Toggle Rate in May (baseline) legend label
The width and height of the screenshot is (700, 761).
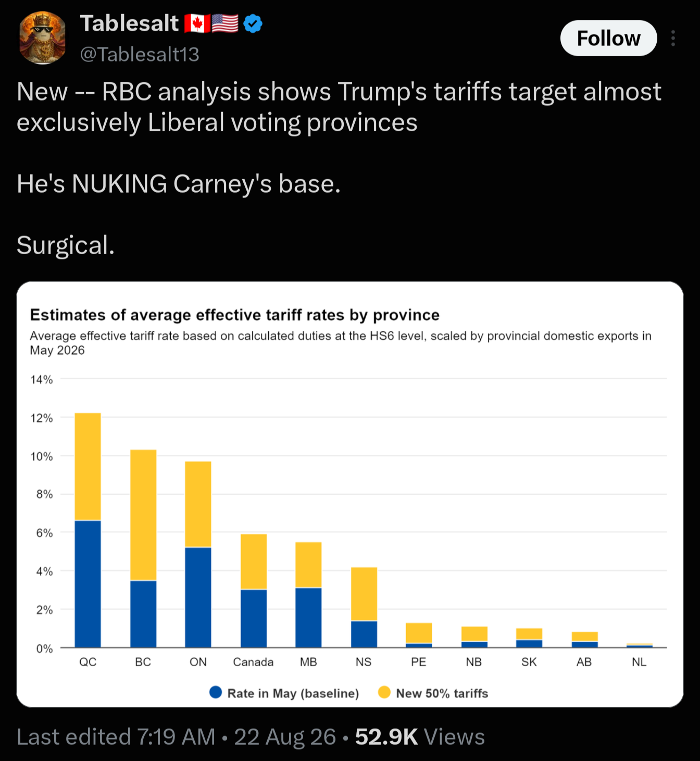tap(293, 693)
